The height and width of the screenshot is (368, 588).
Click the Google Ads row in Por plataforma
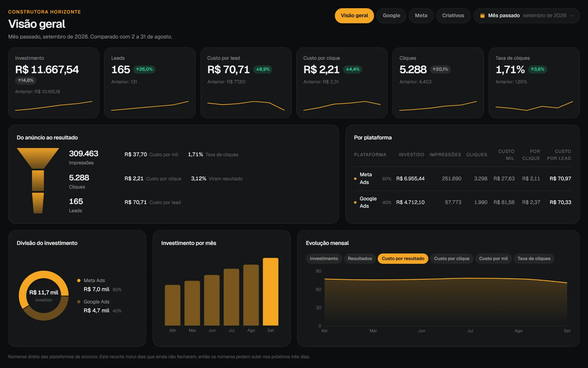tap(462, 202)
